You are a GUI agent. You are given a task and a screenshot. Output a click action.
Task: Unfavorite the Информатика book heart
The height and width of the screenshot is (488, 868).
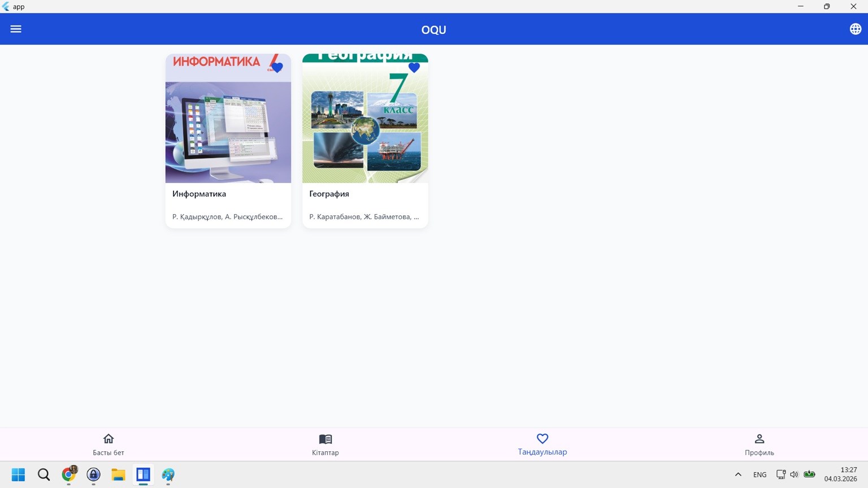[x=277, y=68]
